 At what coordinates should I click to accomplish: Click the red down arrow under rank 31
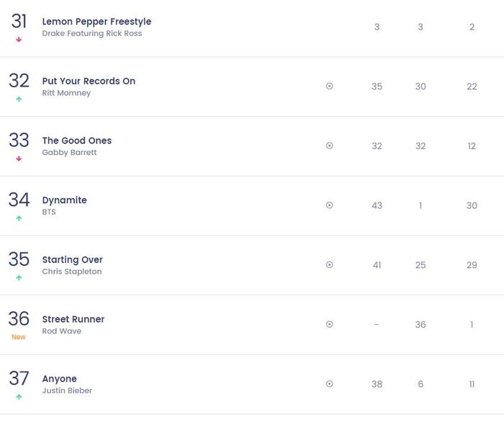click(x=19, y=40)
